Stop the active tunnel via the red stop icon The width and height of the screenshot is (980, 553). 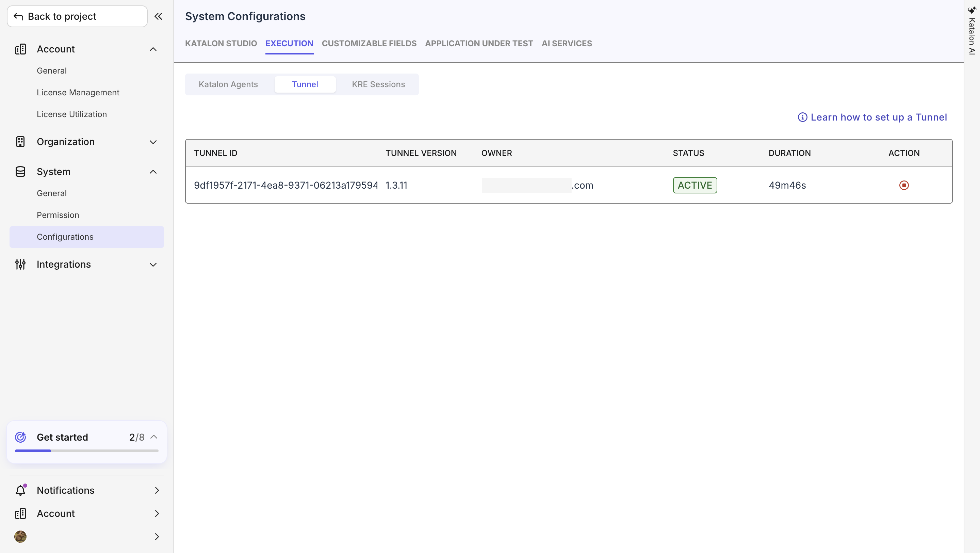904,185
